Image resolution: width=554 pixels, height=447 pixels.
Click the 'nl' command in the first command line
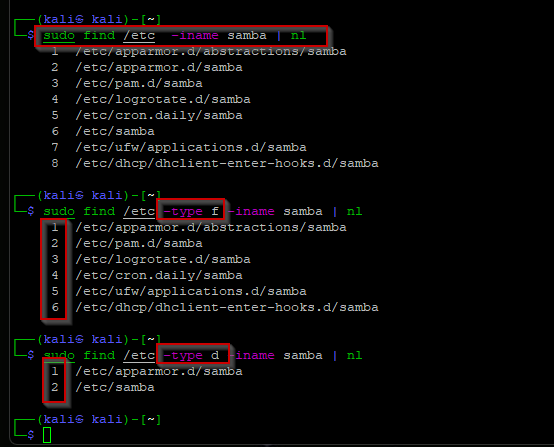click(299, 36)
